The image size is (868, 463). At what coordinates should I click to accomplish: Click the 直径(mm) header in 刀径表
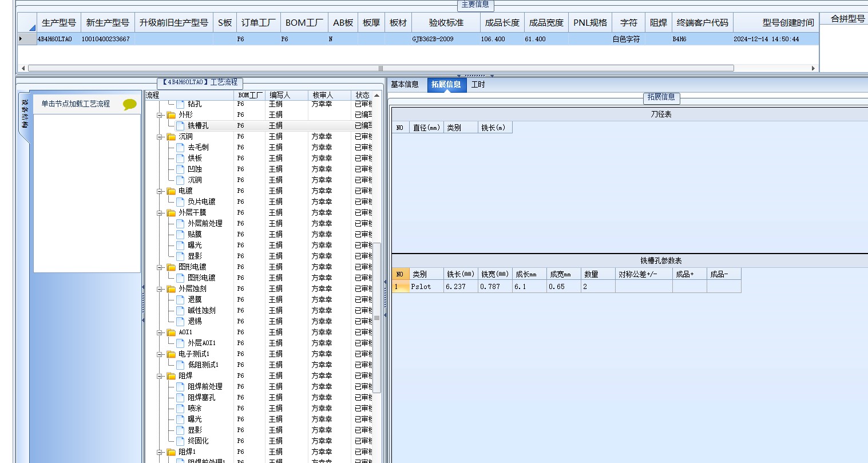pyautogui.click(x=427, y=128)
